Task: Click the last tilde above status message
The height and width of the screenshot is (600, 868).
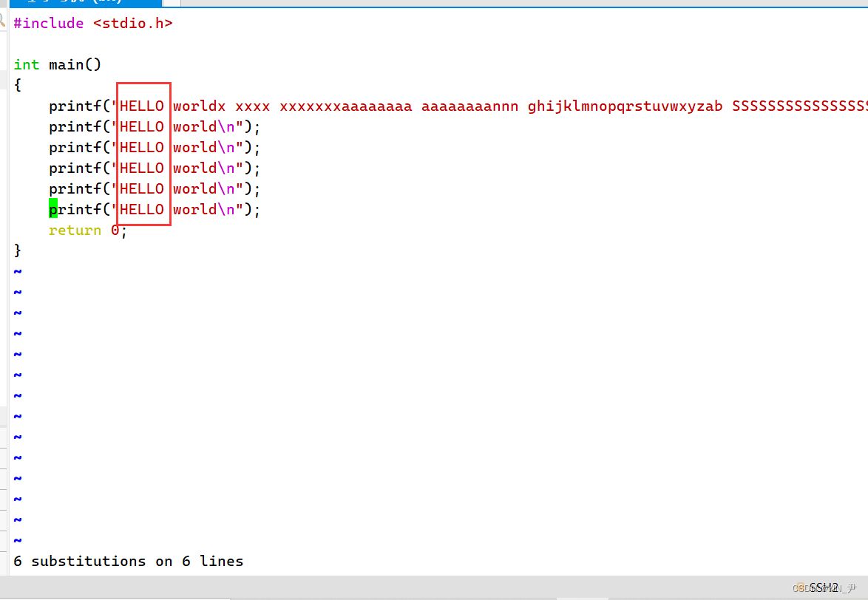Action: 18,540
